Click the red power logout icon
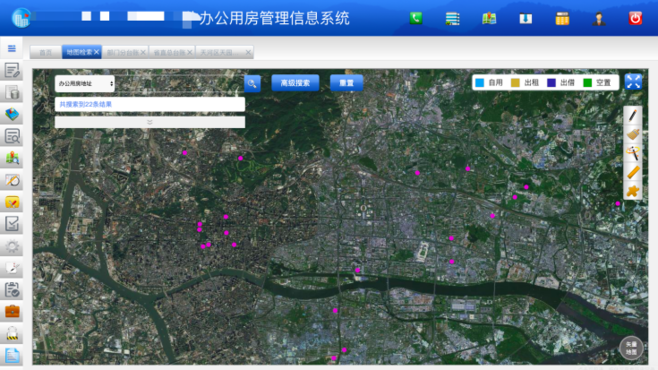Screen dimensions: 658x370 635,18
